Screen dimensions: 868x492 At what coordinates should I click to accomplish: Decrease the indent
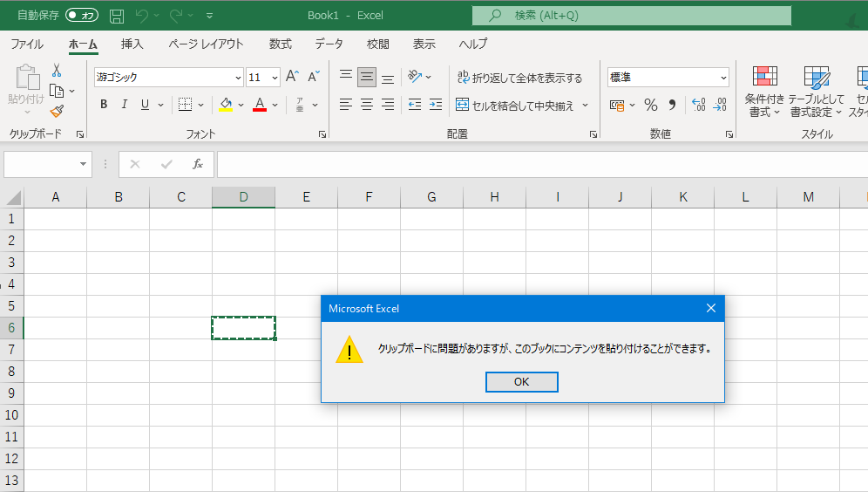coord(415,104)
